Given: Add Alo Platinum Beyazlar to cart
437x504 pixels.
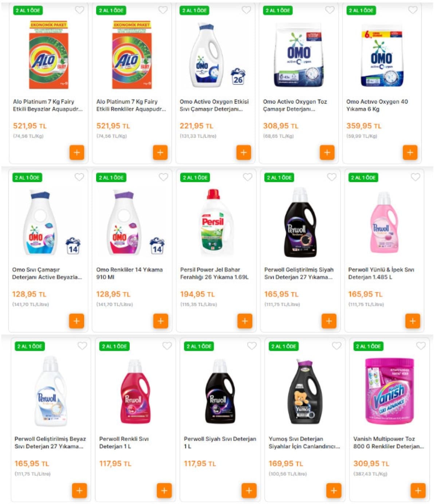Looking at the screenshot, I should click(77, 153).
